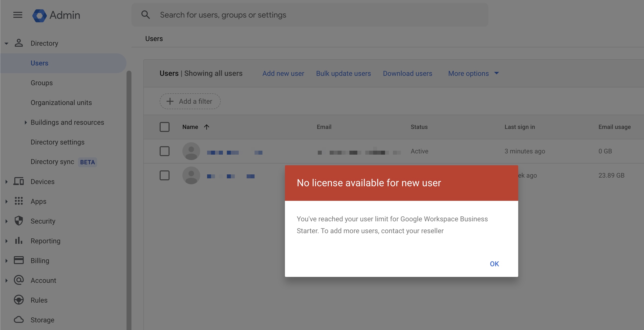Viewport: 644px width, 330px height.
Task: Open Directory settings in the sidebar
Action: click(x=58, y=142)
